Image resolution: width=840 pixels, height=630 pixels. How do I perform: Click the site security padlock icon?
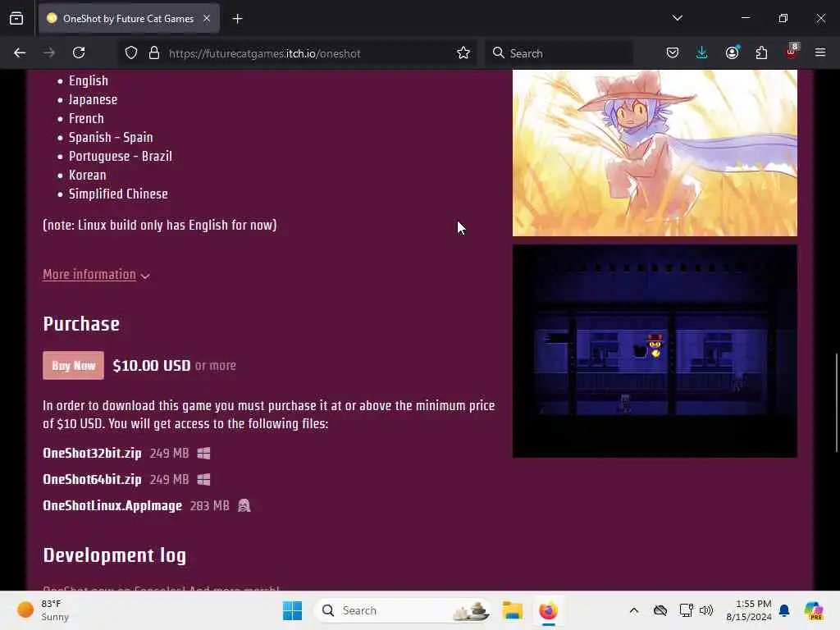[154, 53]
